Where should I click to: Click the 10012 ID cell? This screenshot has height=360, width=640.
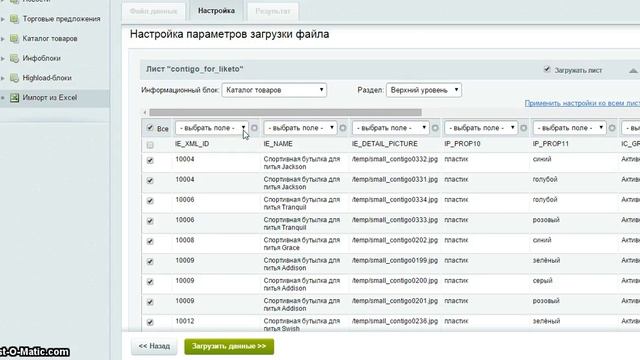pos(184,321)
